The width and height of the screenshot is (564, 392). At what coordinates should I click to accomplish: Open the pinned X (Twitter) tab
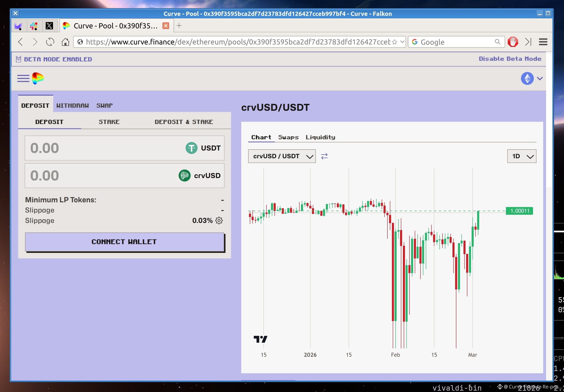[49, 26]
